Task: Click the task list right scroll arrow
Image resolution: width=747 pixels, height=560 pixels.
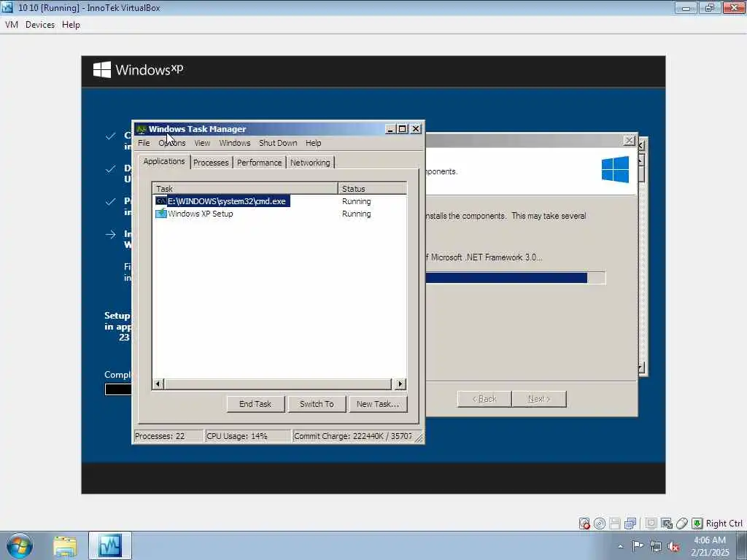Action: pos(400,384)
